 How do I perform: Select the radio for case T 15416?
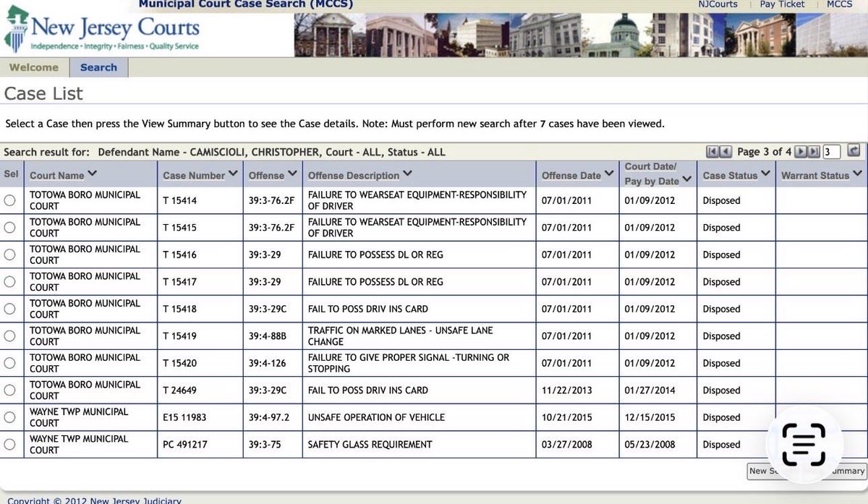point(9,255)
